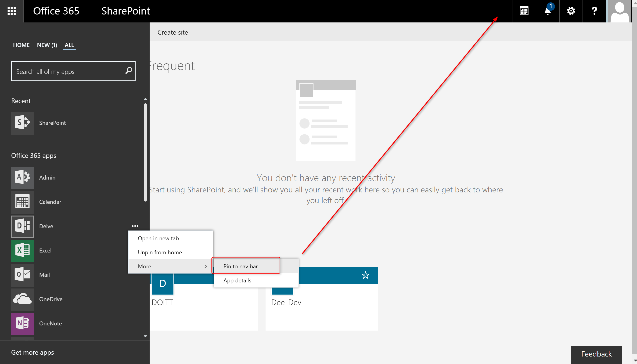Choose Unpin from home
The image size is (637, 364).
[x=170, y=252]
